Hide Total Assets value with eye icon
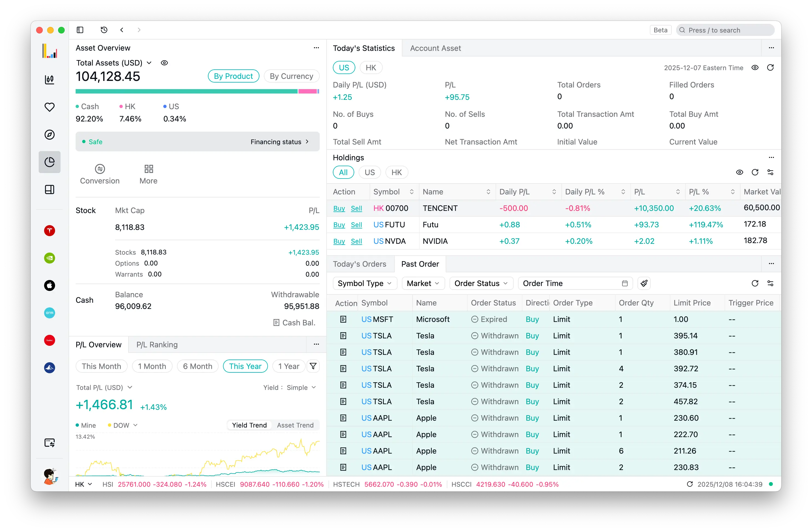 pos(164,63)
